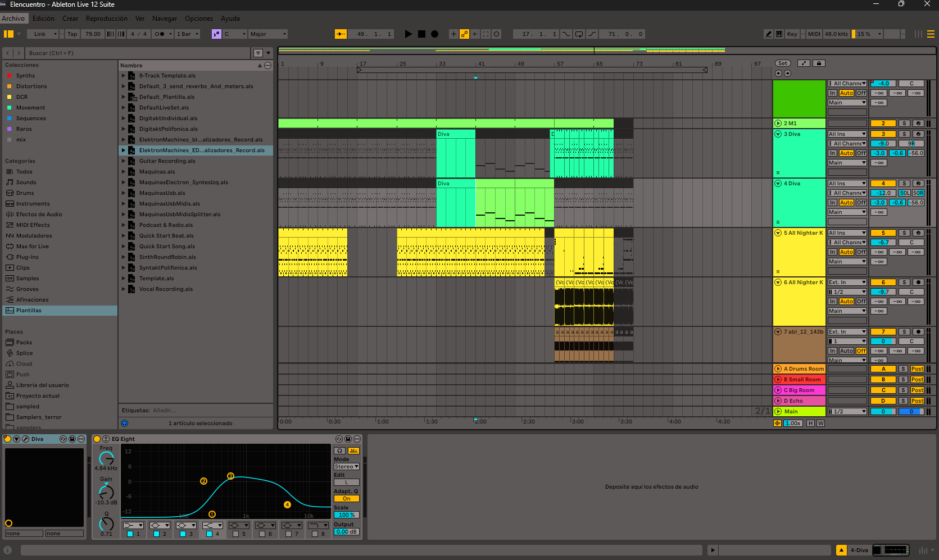Open track 3 Diva All Ins dropdown

(x=847, y=134)
